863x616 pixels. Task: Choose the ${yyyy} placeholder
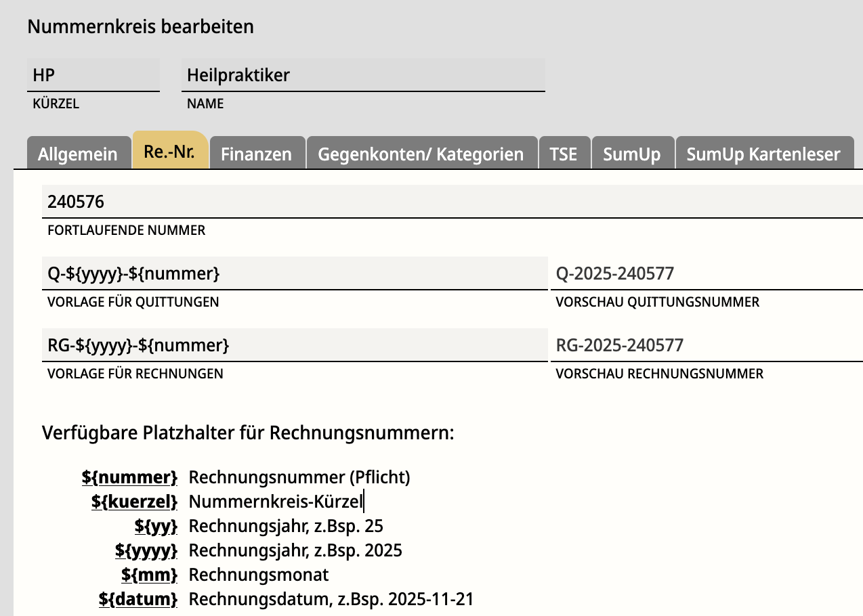click(146, 550)
